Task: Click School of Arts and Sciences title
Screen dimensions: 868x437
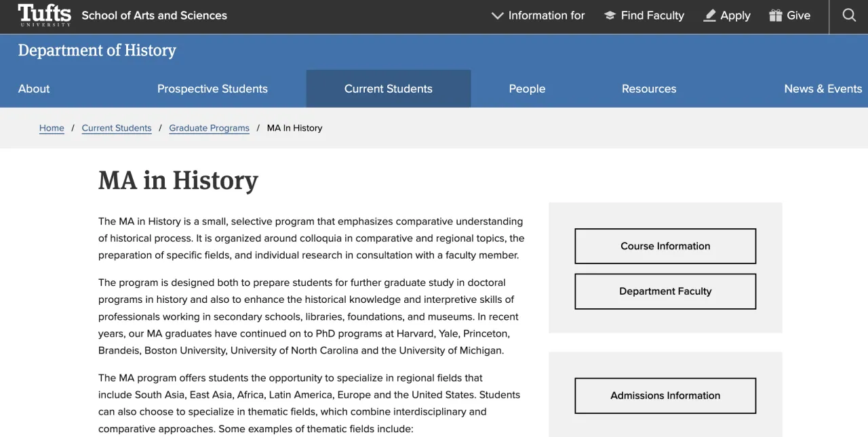Action: [x=154, y=16]
